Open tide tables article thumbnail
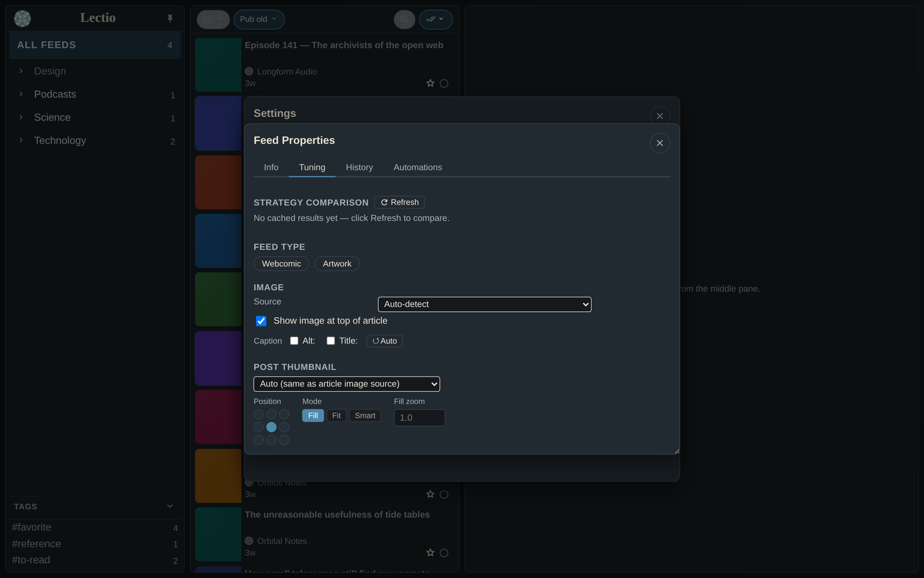Viewport: 924px width, 578px height. 218,534
